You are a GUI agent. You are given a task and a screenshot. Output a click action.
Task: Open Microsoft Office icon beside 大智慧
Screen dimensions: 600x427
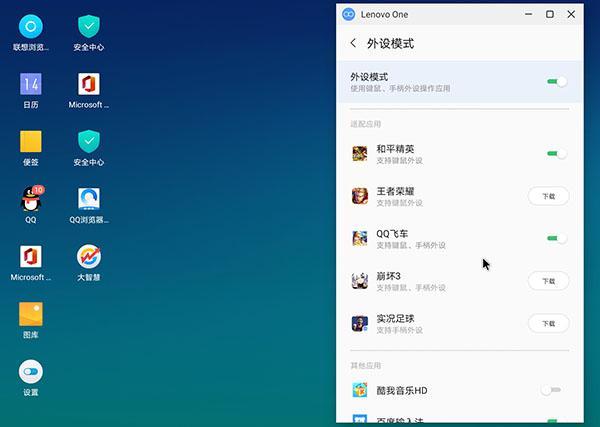tap(31, 256)
